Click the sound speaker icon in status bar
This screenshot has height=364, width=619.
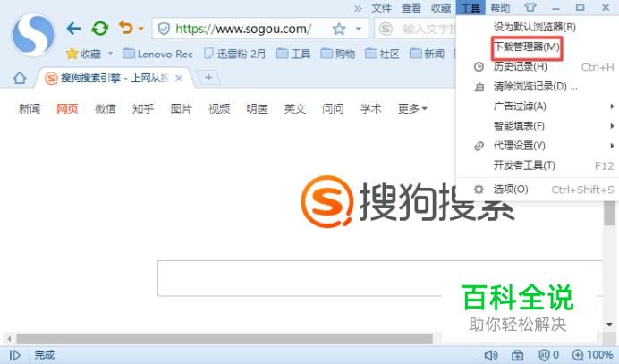(491, 355)
